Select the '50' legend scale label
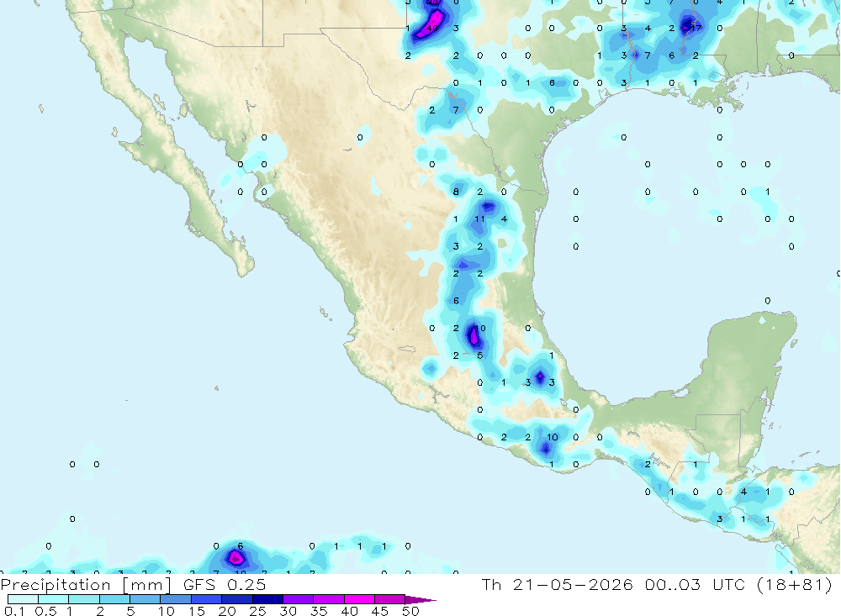The width and height of the screenshot is (841, 616). (x=410, y=611)
